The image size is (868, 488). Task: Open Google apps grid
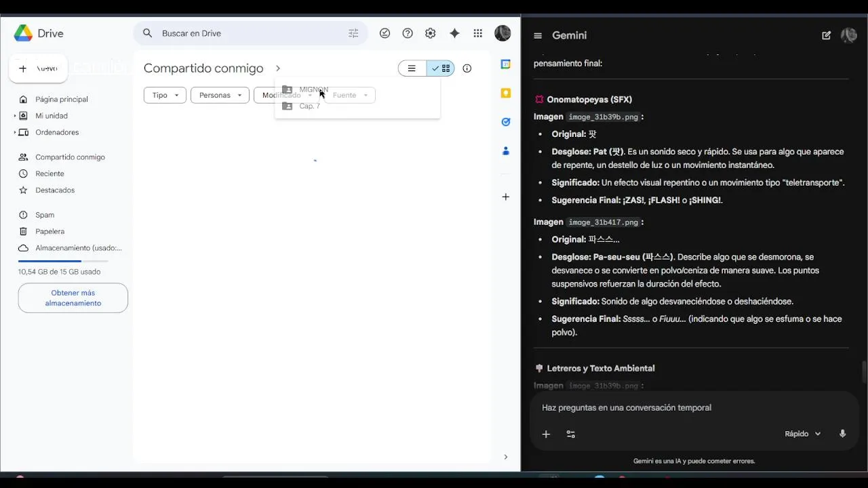[x=478, y=33]
